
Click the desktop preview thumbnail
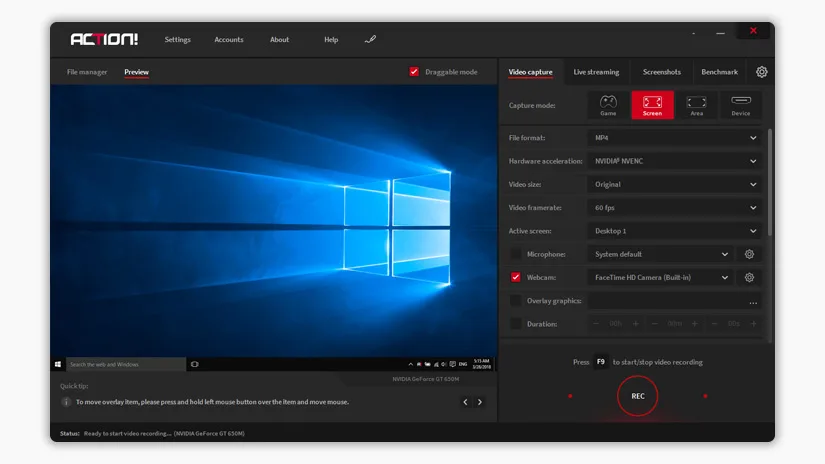click(274, 228)
